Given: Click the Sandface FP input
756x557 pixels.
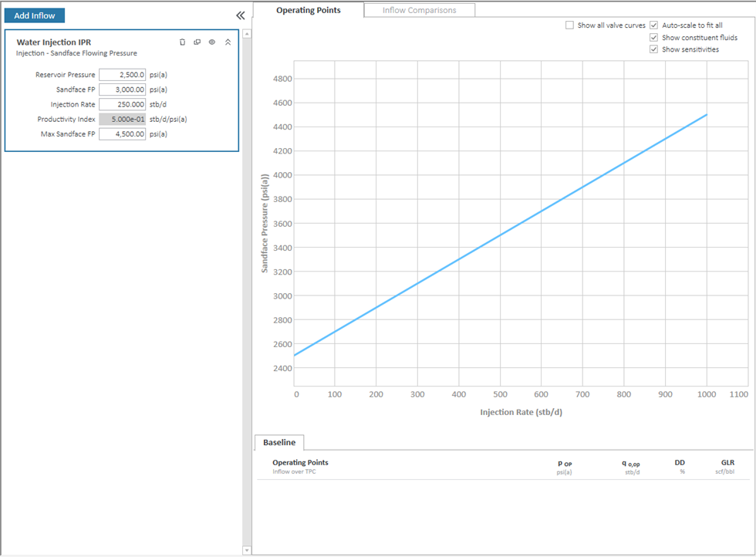Looking at the screenshot, I should pos(122,89).
